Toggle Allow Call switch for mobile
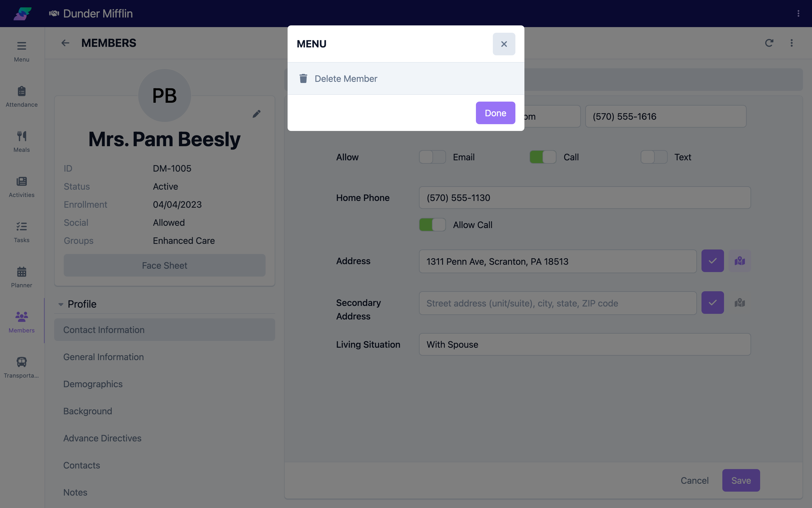 [543, 157]
